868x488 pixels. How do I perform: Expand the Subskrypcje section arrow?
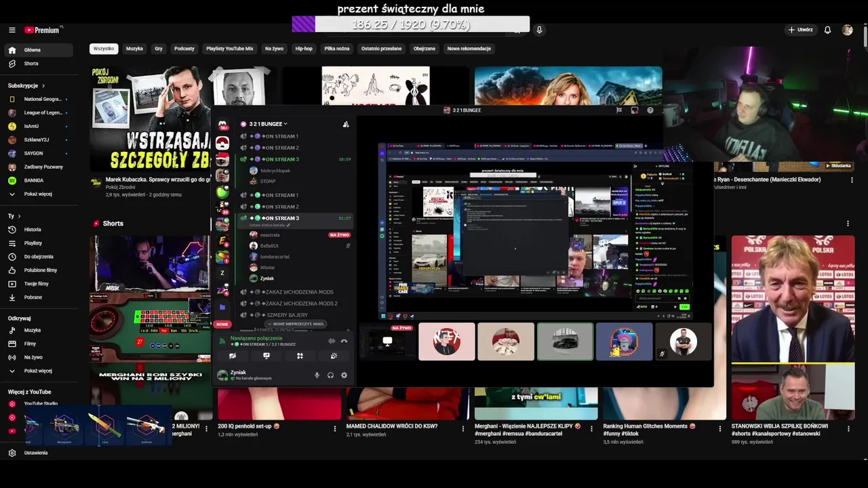click(x=43, y=86)
